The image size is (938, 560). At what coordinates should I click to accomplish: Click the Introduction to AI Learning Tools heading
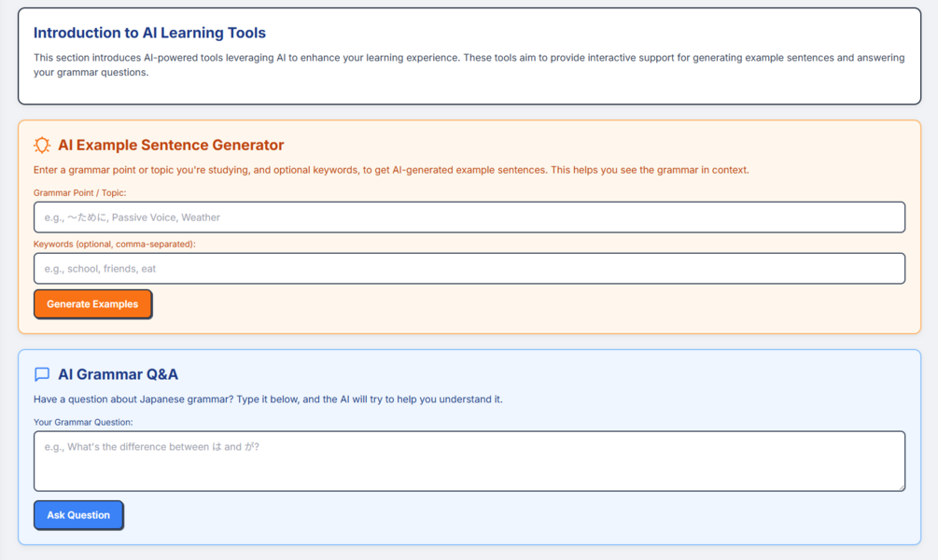pyautogui.click(x=149, y=33)
